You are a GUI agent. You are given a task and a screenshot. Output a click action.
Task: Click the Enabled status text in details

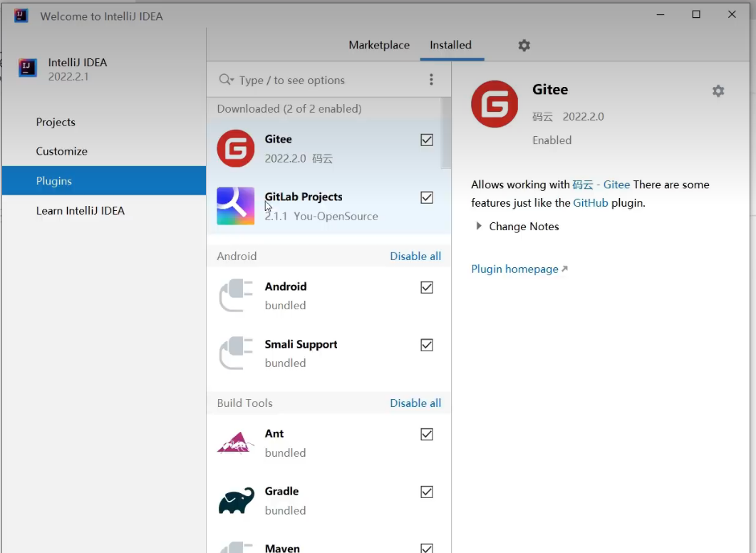(552, 140)
